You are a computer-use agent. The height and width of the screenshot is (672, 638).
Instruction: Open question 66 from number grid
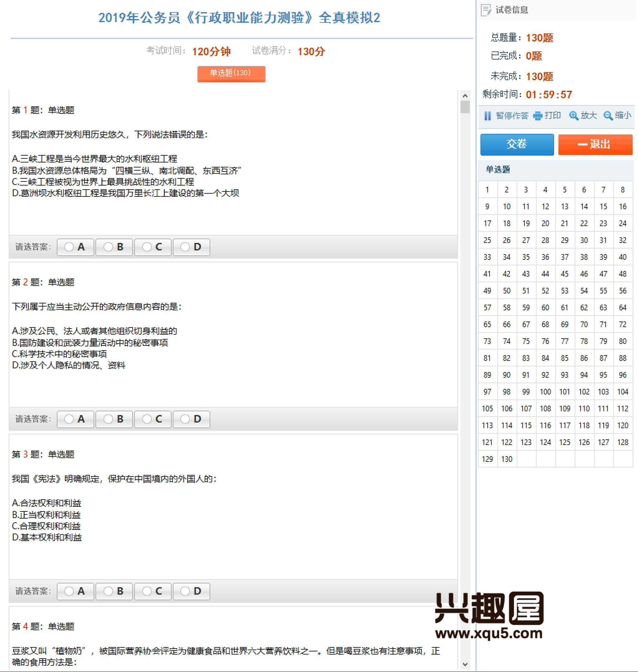coord(507,324)
